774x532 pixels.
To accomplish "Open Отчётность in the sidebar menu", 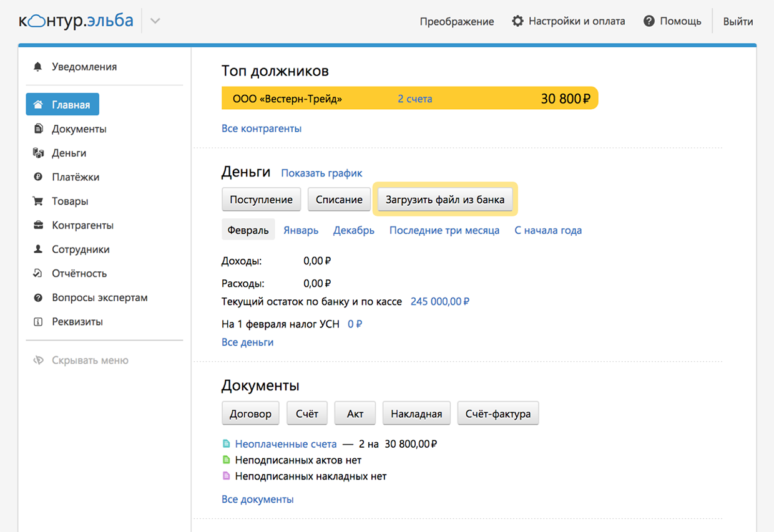I will tap(79, 273).
